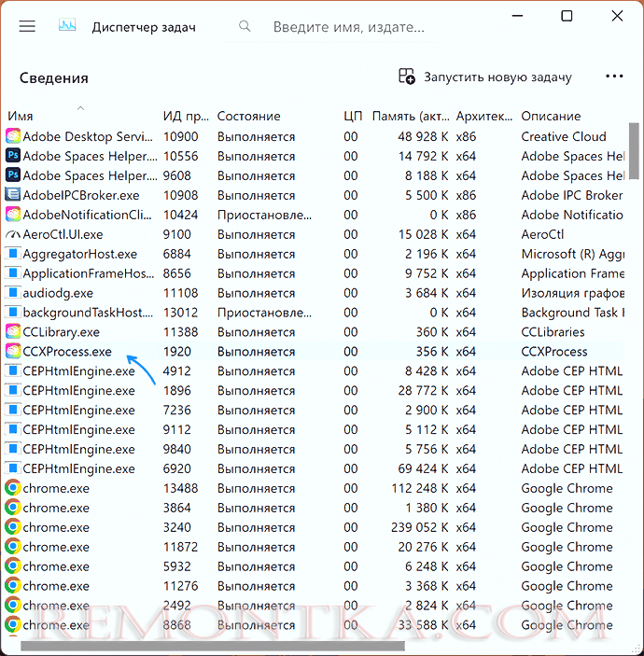Image resolution: width=644 pixels, height=656 pixels.
Task: Click Chrome icon of process 11872
Action: (13, 547)
